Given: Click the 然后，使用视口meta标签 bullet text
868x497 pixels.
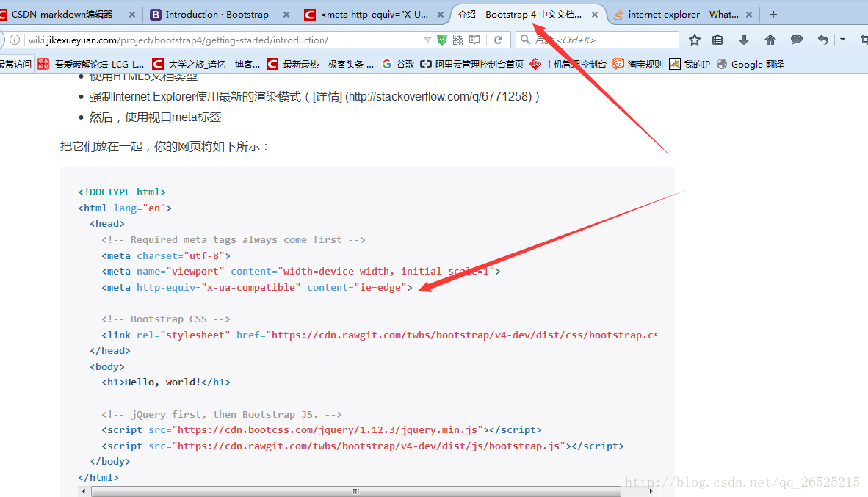Looking at the screenshot, I should click(155, 117).
